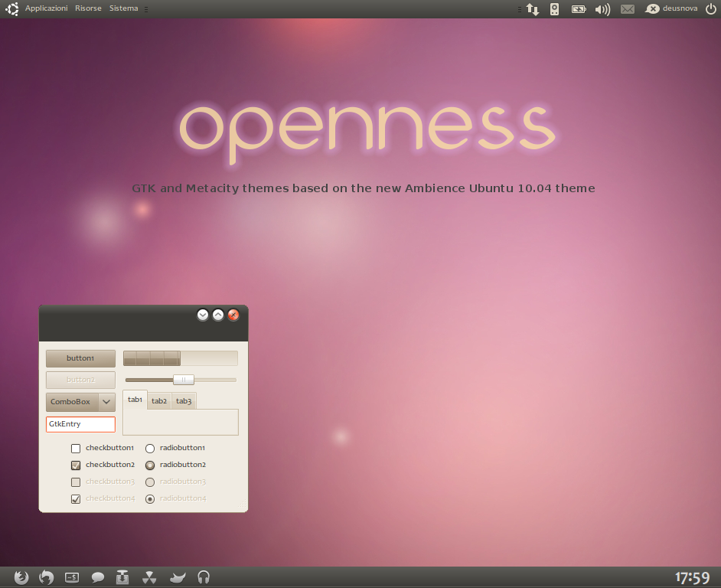Click the removable media player tray icon
The height and width of the screenshot is (588, 721).
(x=555, y=8)
